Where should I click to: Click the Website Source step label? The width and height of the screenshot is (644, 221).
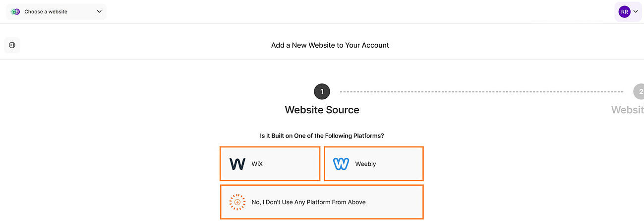click(322, 110)
